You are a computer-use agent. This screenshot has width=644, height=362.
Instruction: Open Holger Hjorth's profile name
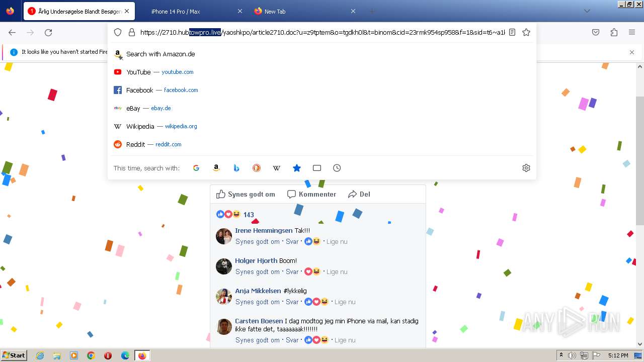256,260
